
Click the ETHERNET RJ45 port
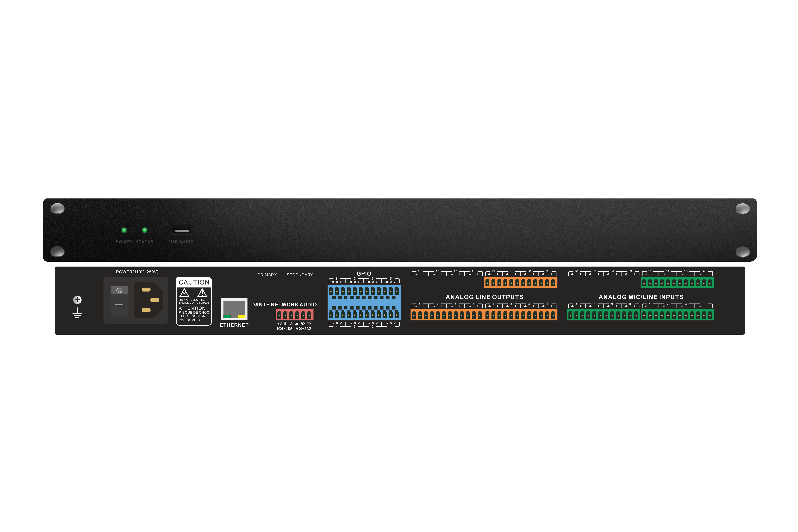pos(234,309)
